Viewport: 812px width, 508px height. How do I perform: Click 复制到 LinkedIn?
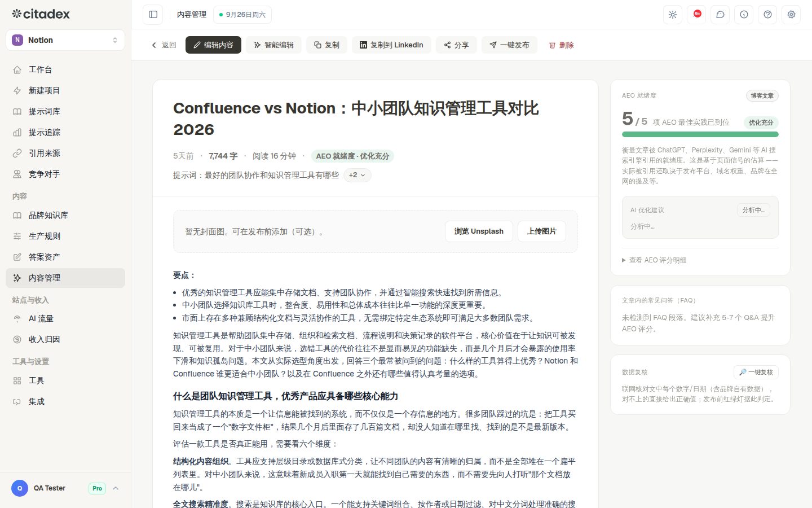click(x=391, y=45)
